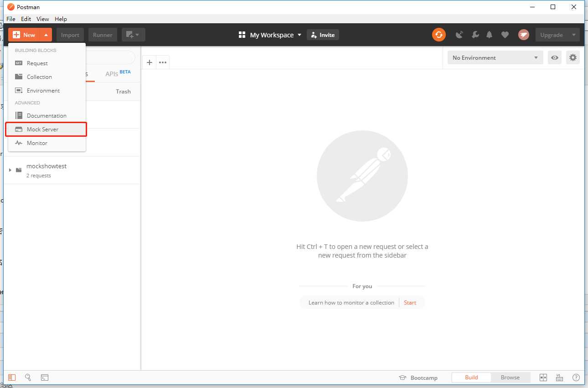Switch to Build mode

pos(471,378)
